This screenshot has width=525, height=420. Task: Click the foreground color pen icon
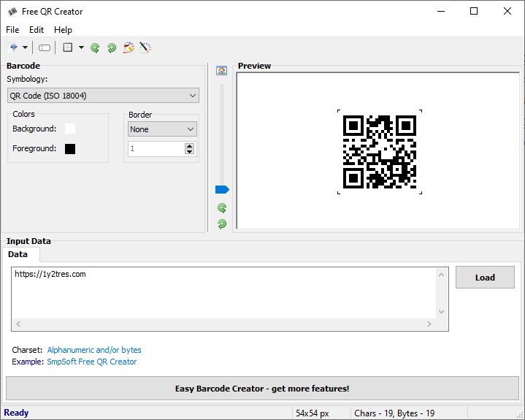(145, 47)
